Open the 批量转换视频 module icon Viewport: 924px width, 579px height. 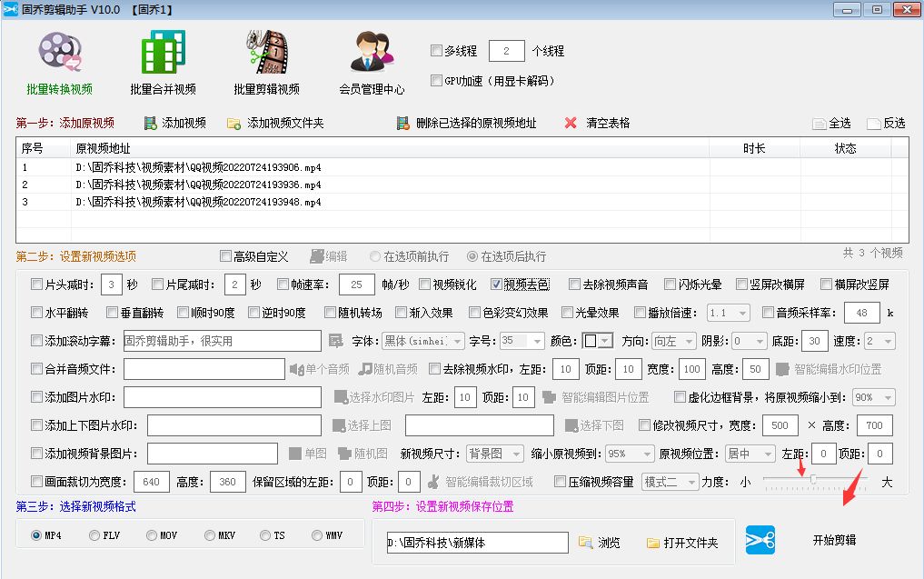pyautogui.click(x=60, y=52)
